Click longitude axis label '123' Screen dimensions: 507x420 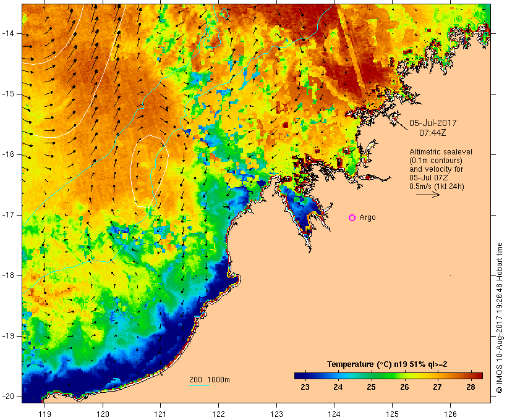coord(276,414)
